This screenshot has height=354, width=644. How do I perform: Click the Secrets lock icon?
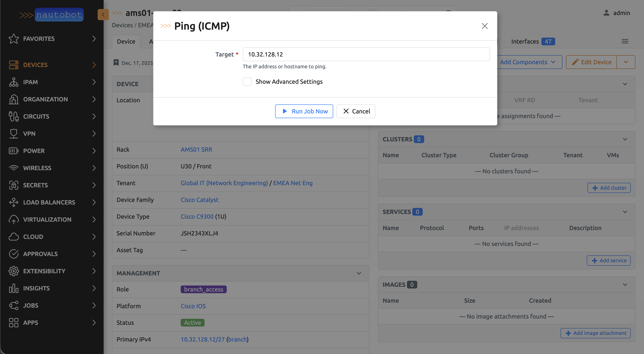tap(14, 185)
